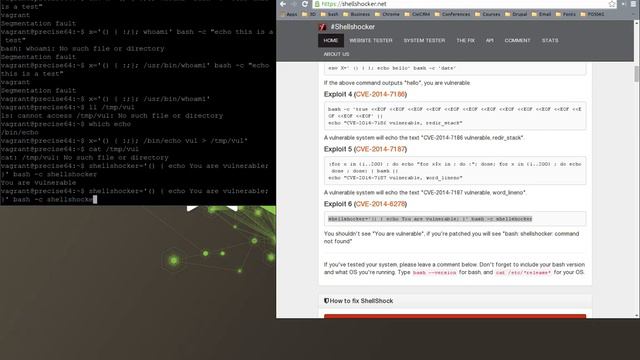
Task: Select the HOME navigation tab
Action: 331,40
